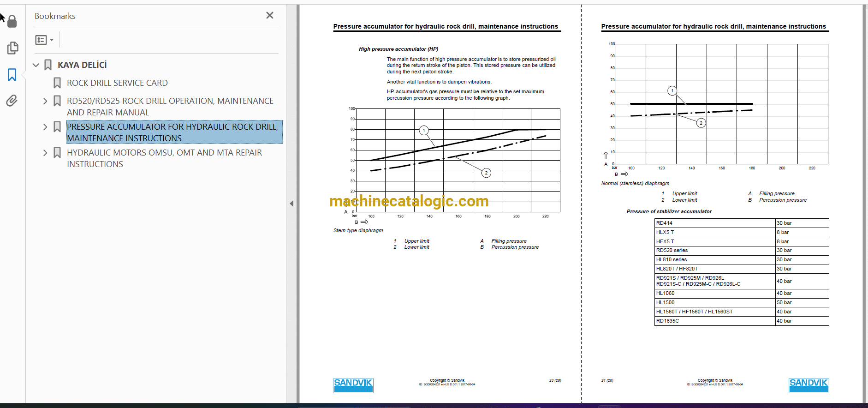Click the HL1060 table cell

point(715,293)
